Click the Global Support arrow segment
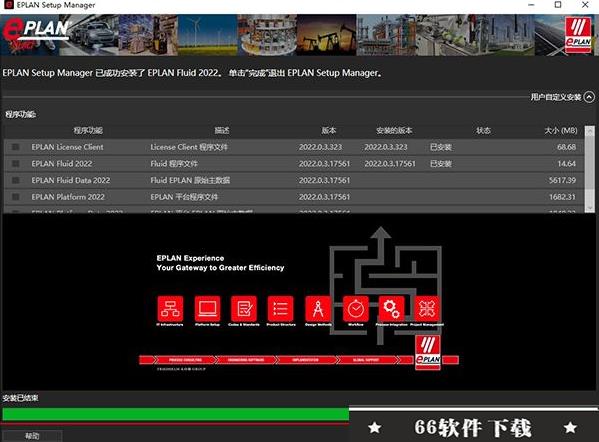Screen dimensions: 599x442 click(366, 360)
